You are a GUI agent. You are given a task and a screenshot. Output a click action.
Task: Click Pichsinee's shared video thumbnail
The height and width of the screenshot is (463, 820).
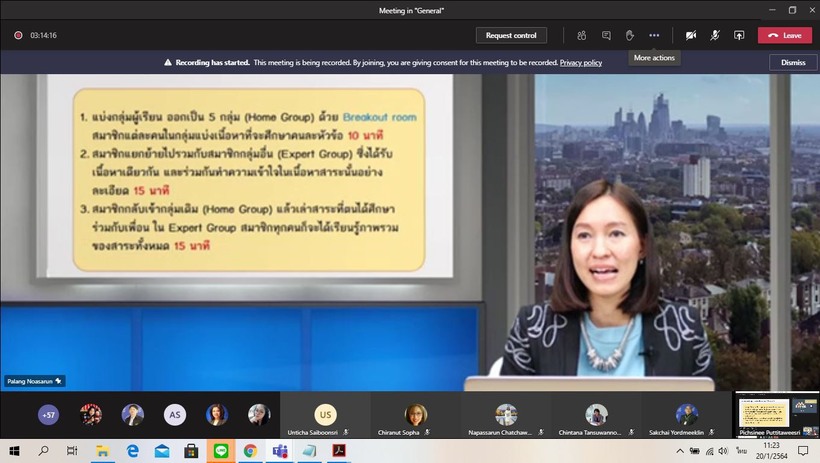coord(776,414)
